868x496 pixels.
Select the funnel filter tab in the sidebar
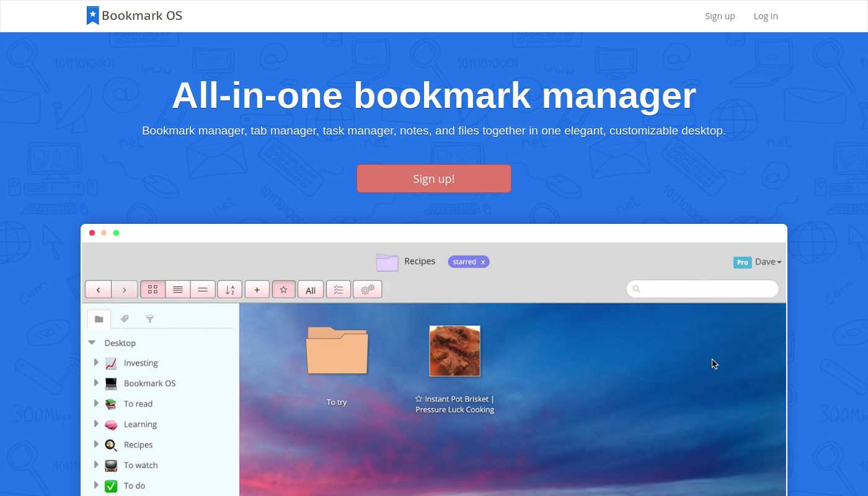pyautogui.click(x=149, y=319)
